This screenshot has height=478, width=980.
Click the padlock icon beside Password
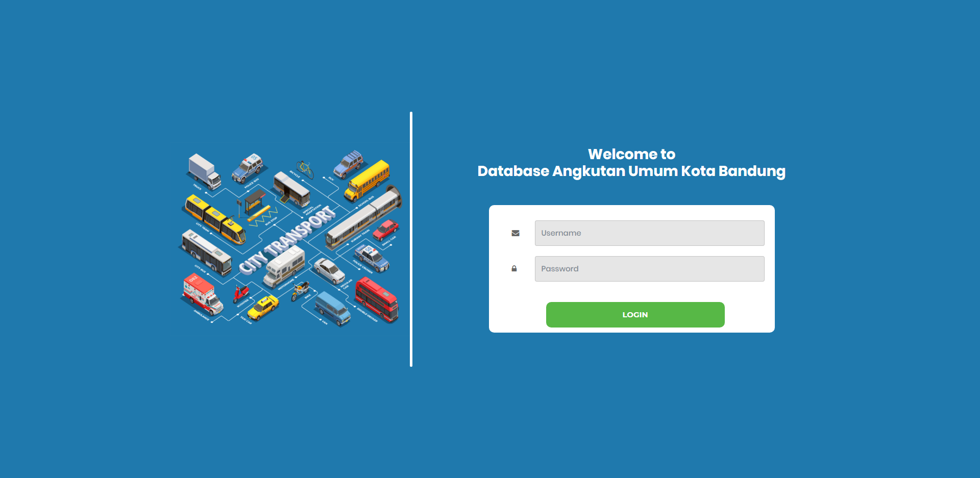(514, 269)
